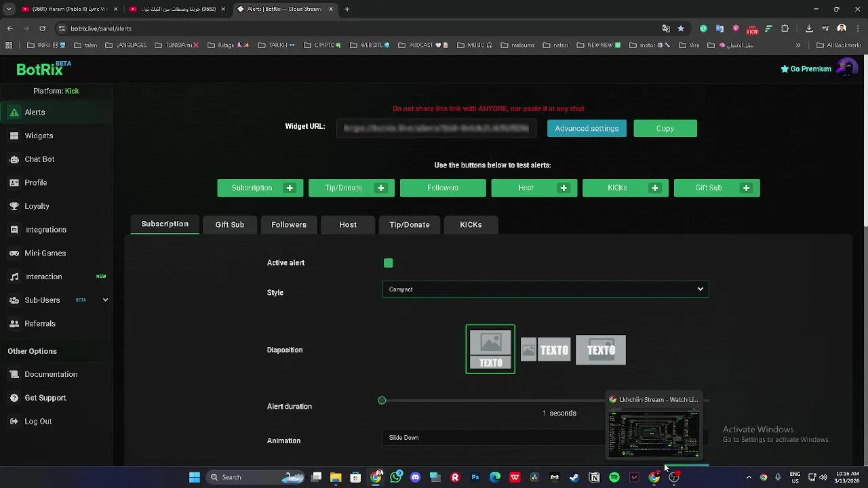Open the BotRix user avatar menu
This screenshot has width=868, height=488.
[x=846, y=68]
